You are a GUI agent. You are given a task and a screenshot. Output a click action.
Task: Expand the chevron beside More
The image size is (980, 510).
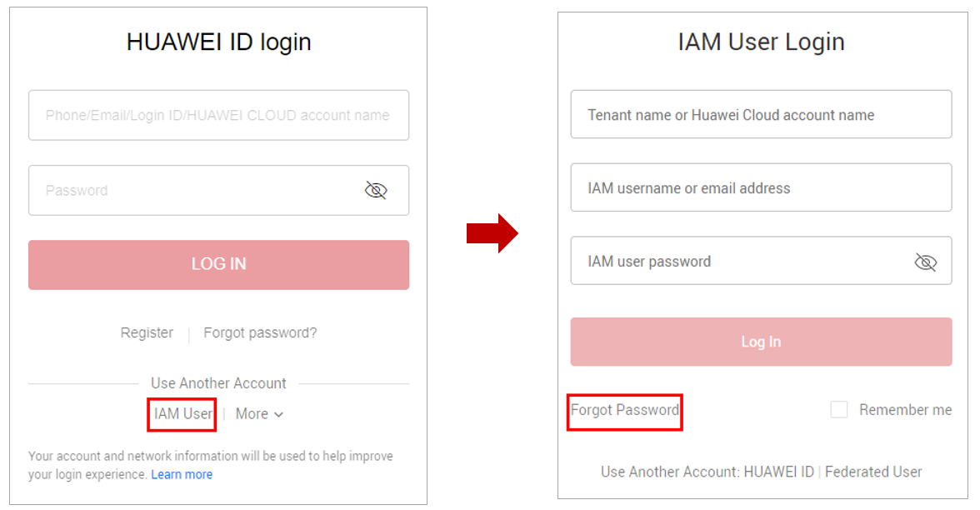pyautogui.click(x=278, y=414)
